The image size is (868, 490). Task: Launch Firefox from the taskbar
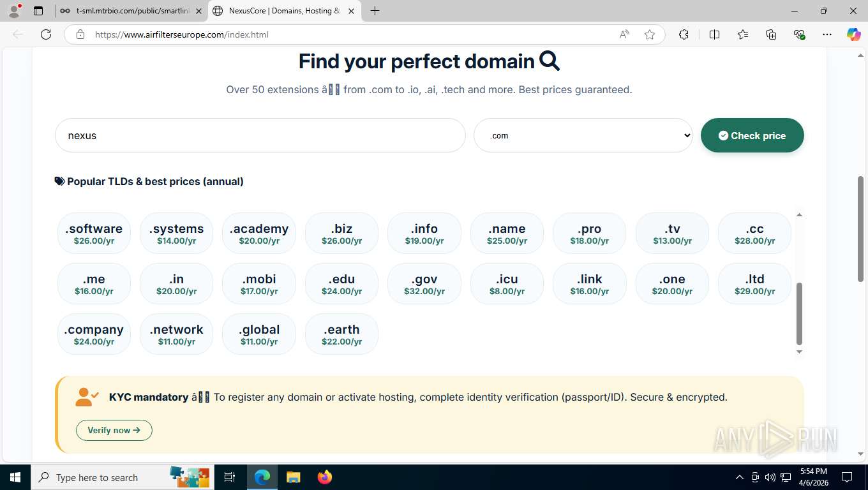324,477
